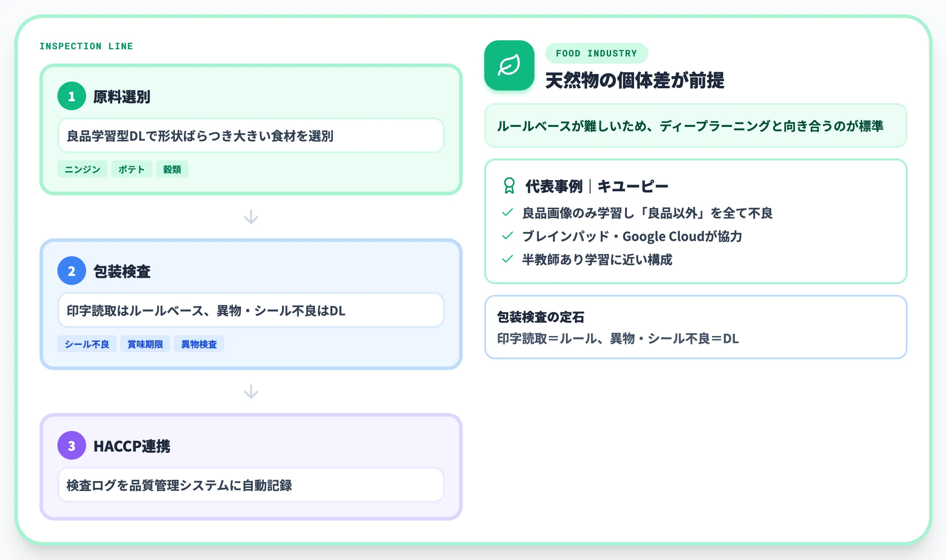Click the 代表事例｜キユーピー card title
Viewport: 947px width, 560px height.
coord(597,186)
